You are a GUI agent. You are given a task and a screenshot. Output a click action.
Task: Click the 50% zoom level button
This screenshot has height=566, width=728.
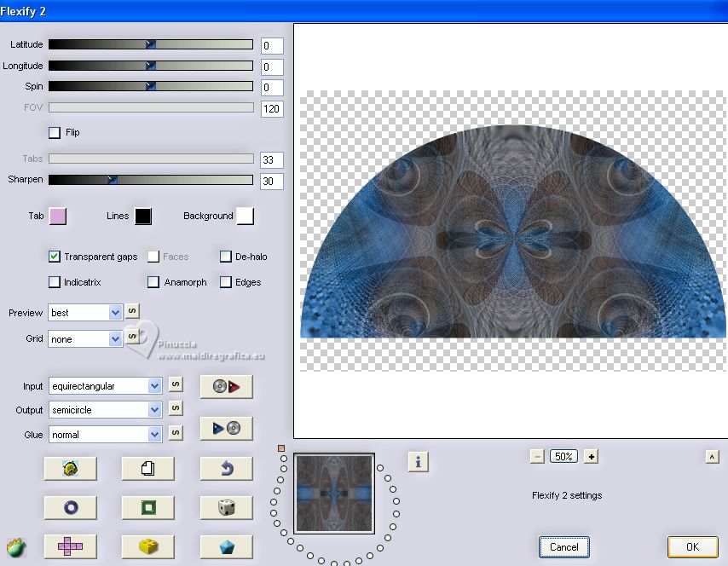point(563,456)
